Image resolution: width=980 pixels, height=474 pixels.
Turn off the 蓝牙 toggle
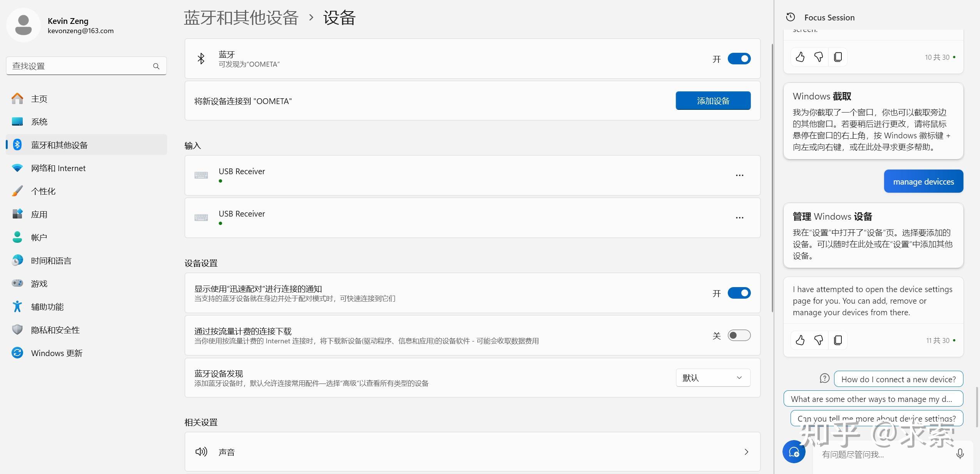click(739, 59)
